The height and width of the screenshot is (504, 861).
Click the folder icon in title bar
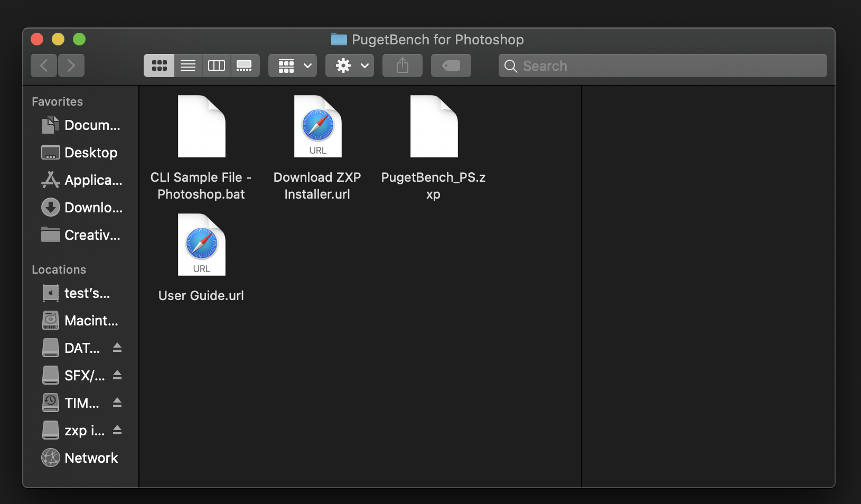339,40
